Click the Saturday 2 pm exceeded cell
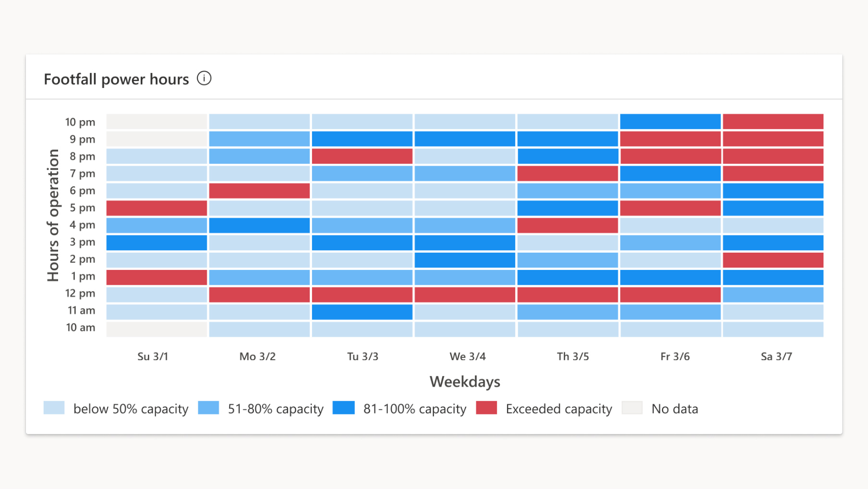868x489 pixels. pyautogui.click(x=773, y=260)
